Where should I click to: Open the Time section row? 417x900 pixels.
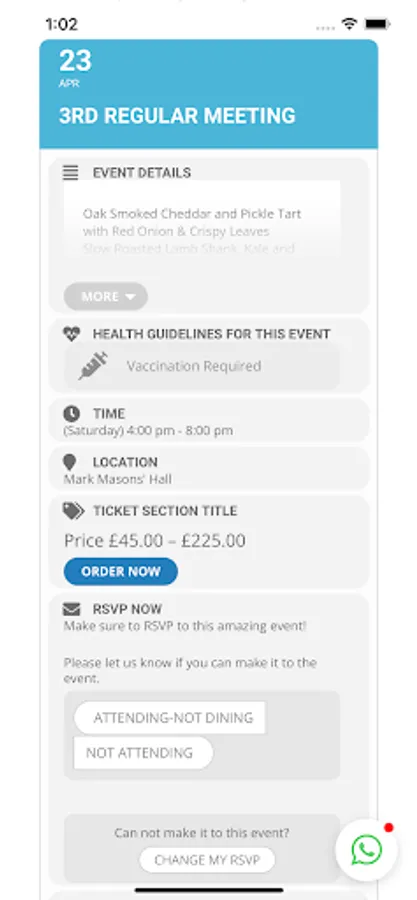[209, 421]
